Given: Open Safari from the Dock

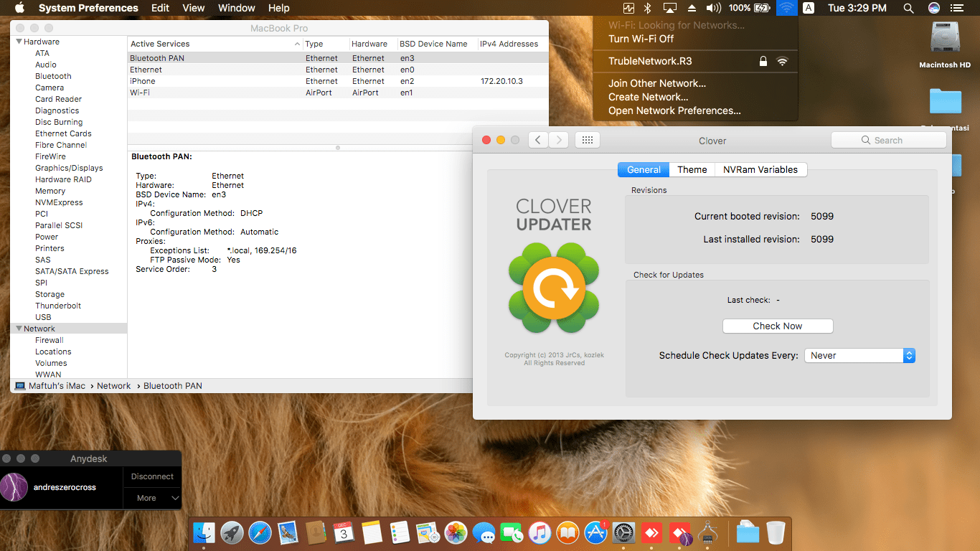Looking at the screenshot, I should [260, 533].
